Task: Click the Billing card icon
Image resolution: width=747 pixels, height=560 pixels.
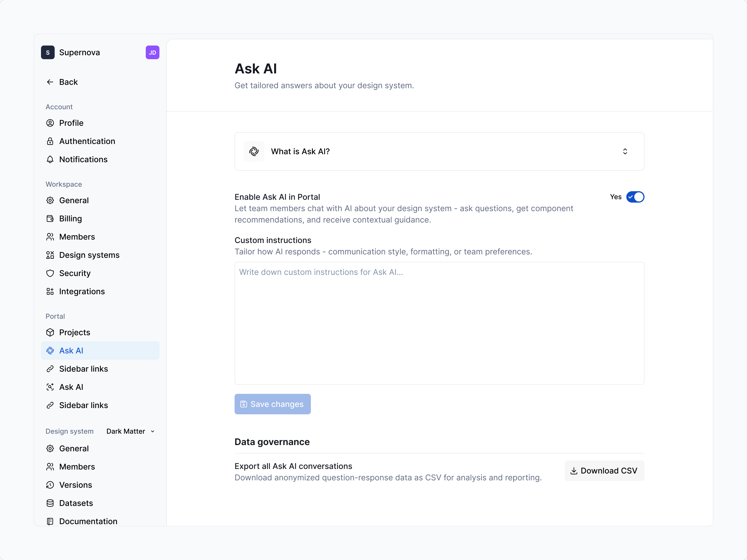Action: [x=50, y=219]
